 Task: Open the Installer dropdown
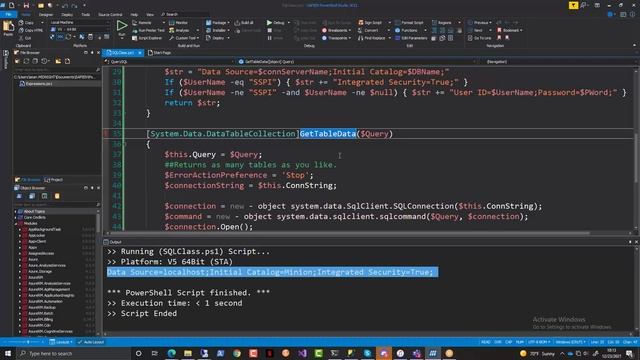218,30
